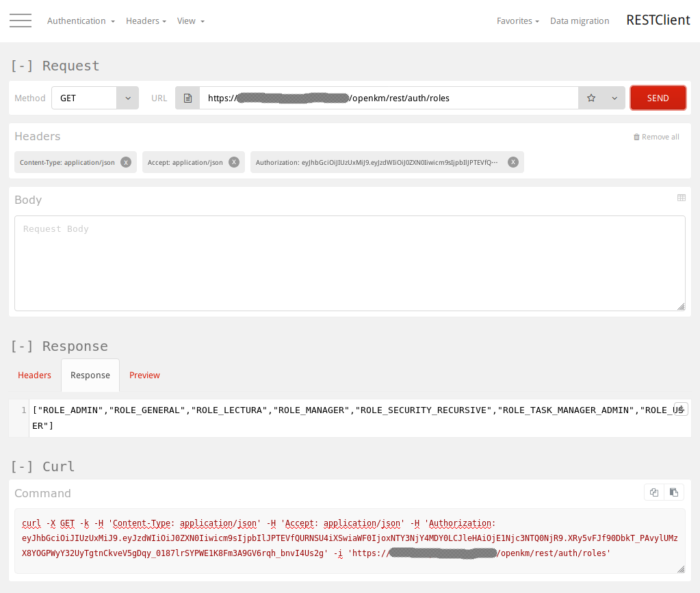Viewport: 700px width, 593px height.
Task: Switch to the Preview tab
Action: point(144,375)
